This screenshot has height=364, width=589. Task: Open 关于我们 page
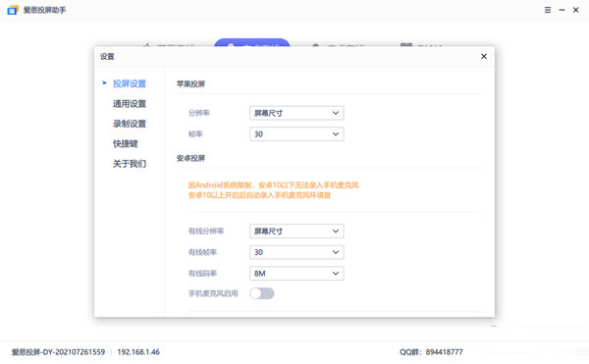[x=130, y=164]
